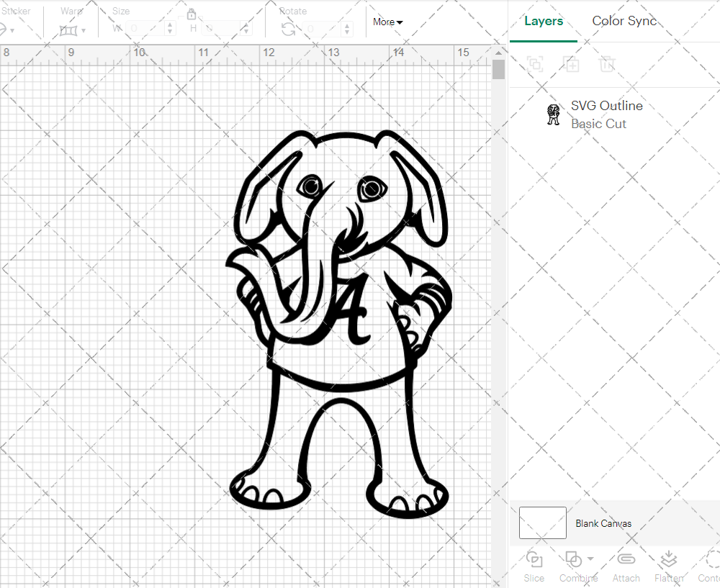Toggle the size aspect ratio lock

[x=192, y=14]
